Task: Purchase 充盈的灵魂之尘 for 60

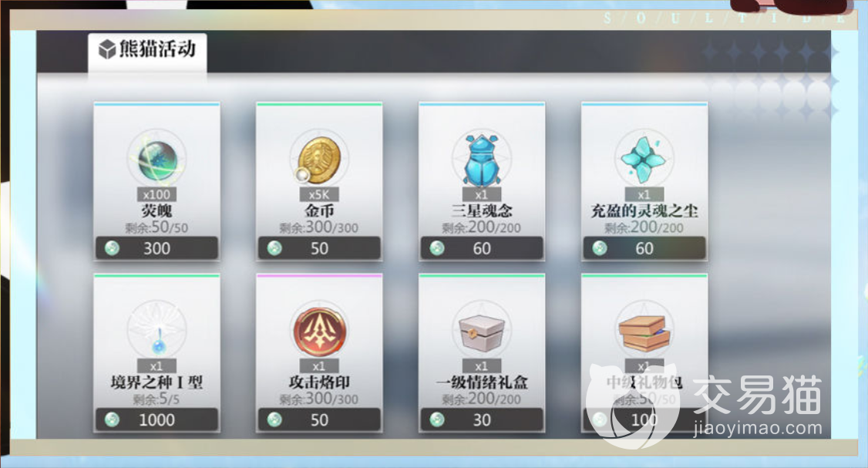Action: (x=644, y=248)
